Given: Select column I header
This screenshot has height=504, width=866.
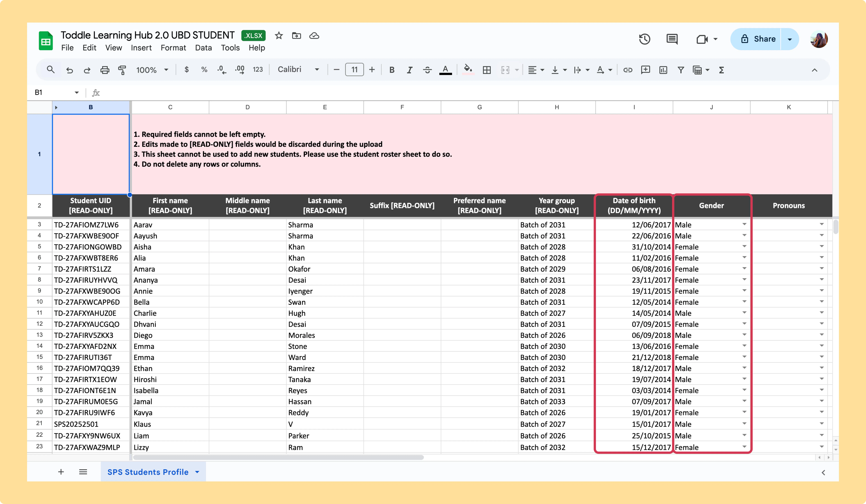Looking at the screenshot, I should (634, 107).
